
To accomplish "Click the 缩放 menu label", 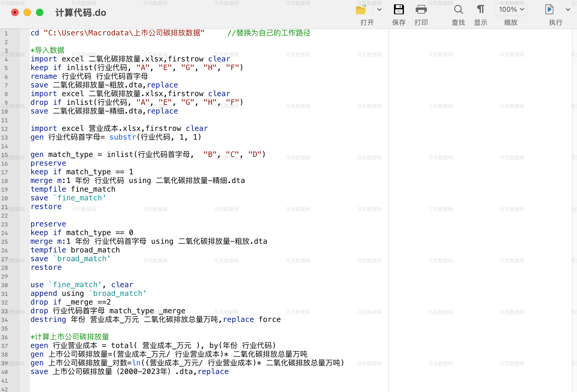I will [511, 22].
